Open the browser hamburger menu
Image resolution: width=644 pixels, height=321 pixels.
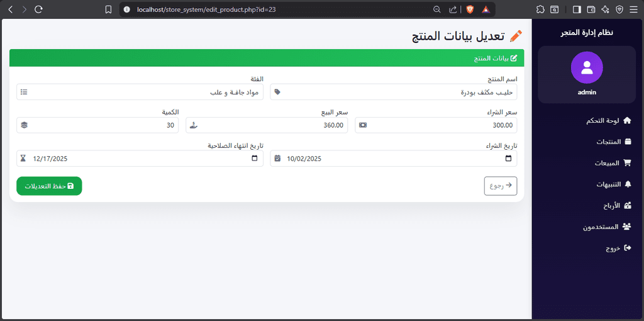coord(634,9)
